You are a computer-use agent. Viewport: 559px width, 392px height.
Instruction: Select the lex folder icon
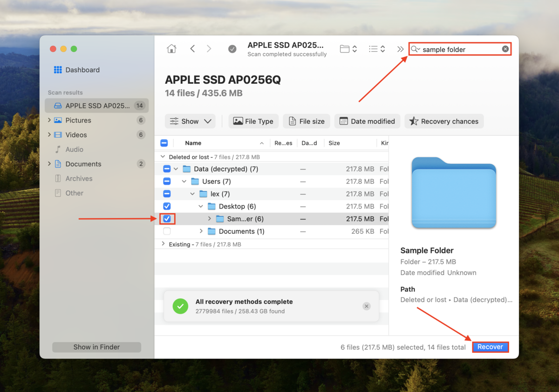tap(204, 194)
